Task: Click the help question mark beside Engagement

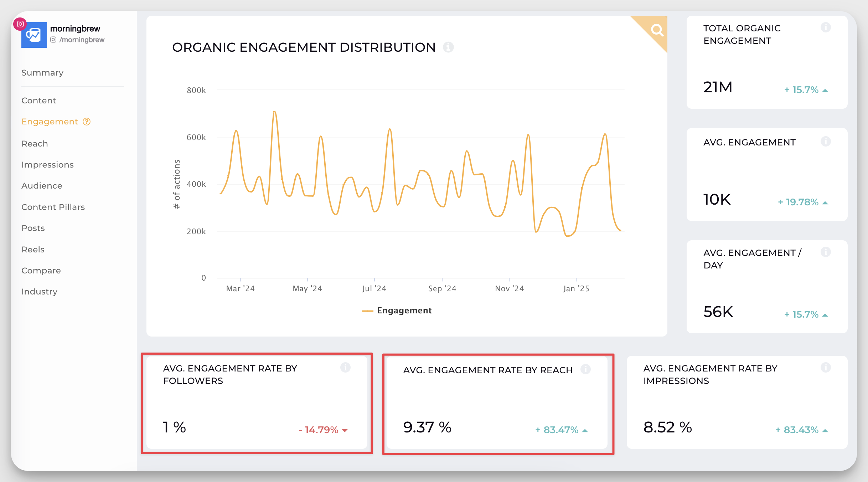Action: click(x=87, y=122)
